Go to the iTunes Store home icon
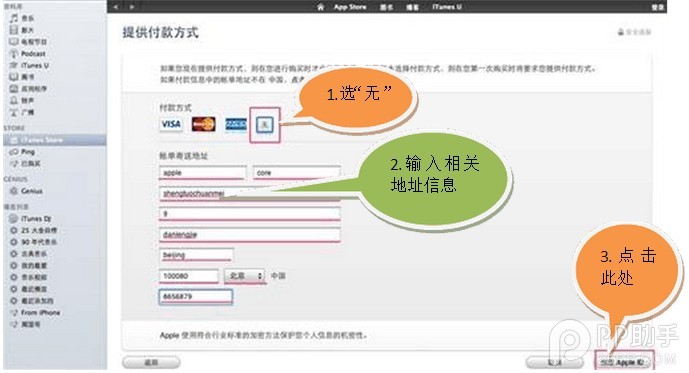This screenshot has width=689, height=373. pos(321,7)
